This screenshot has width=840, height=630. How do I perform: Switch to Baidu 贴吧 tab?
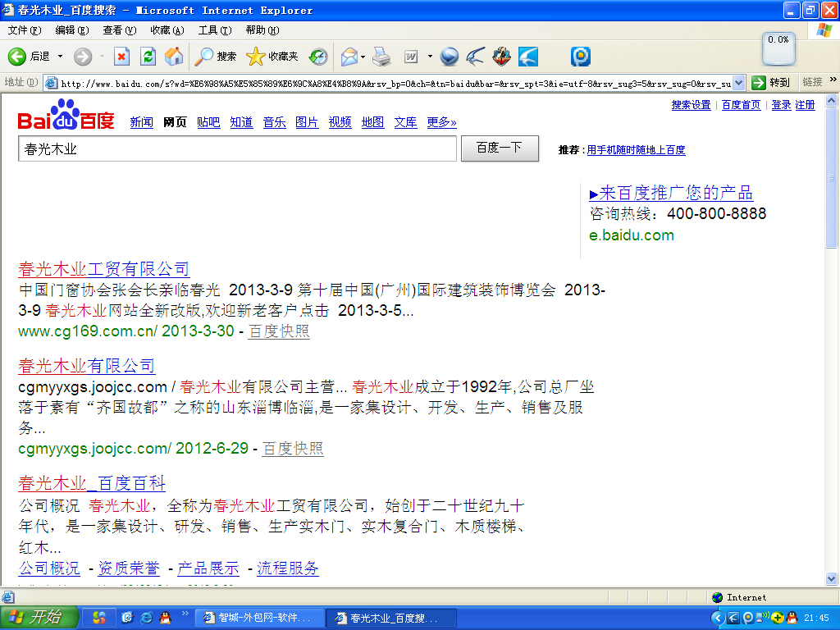pos(208,122)
